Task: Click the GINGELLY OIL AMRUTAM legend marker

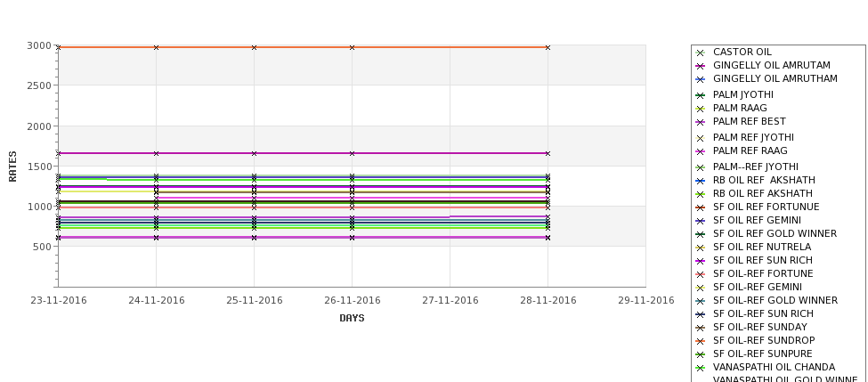Action: point(700,66)
